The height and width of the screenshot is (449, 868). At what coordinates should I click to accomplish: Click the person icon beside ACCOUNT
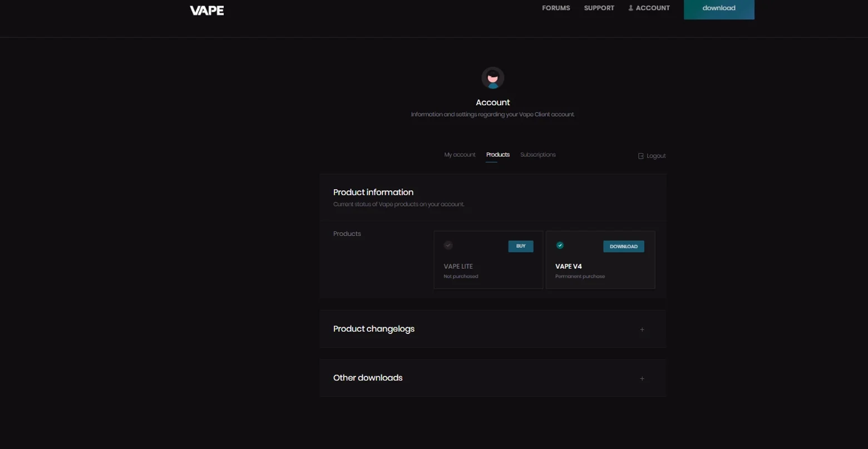coord(630,8)
